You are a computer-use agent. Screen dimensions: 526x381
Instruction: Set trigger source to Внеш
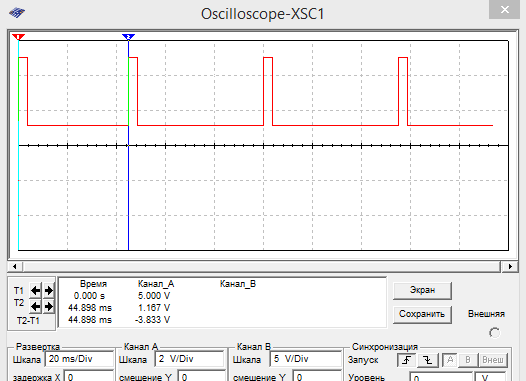(492, 360)
